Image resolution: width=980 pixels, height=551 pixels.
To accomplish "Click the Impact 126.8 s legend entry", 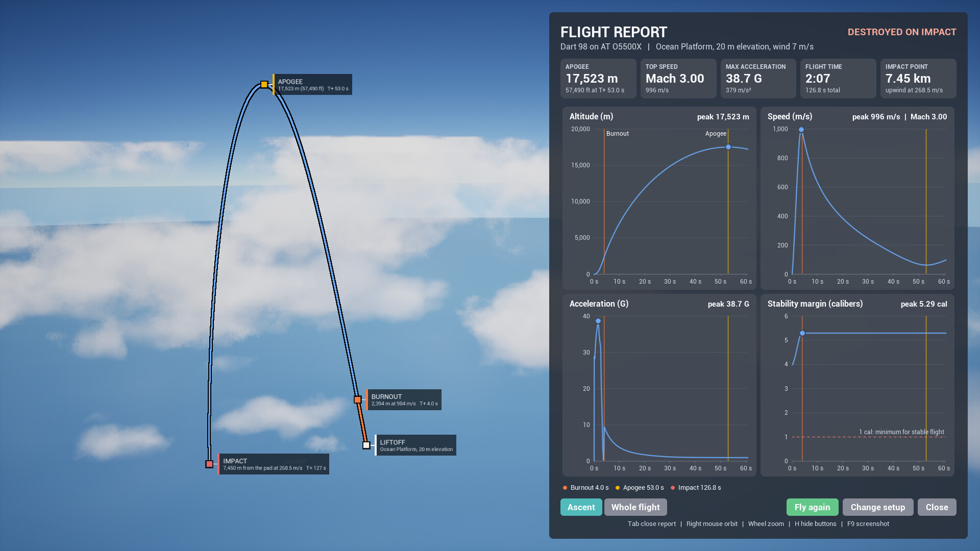I will coord(696,488).
